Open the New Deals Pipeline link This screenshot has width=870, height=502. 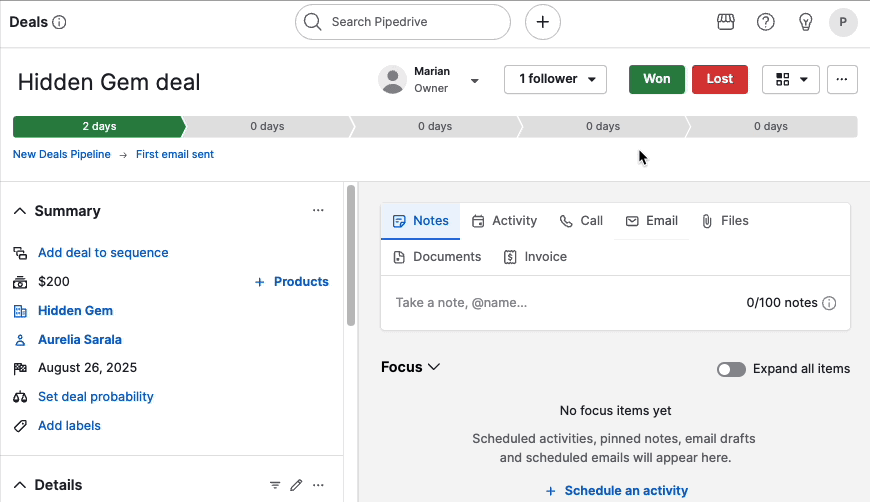coord(62,154)
